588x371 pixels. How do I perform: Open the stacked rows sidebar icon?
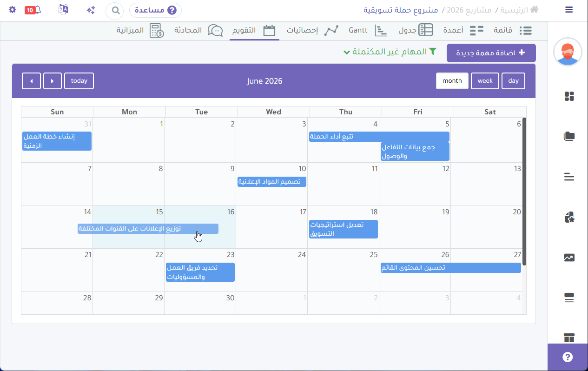569,298
